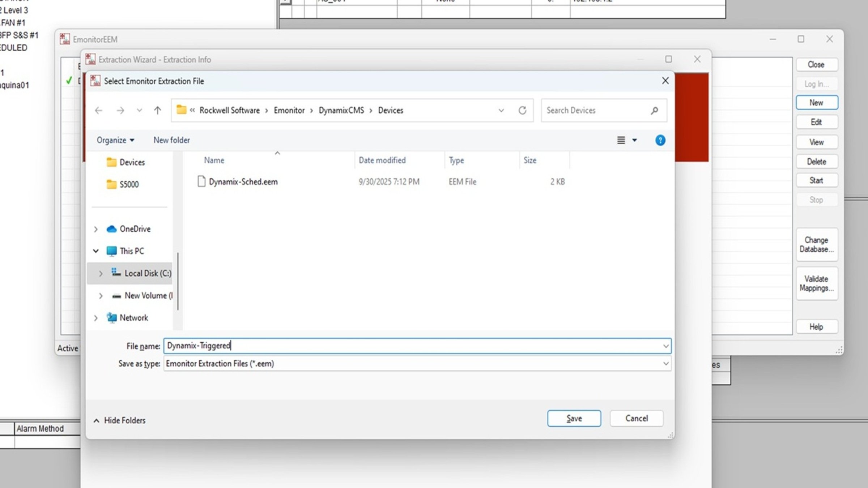Click Delete in EmonitorEEM window

coord(816,162)
